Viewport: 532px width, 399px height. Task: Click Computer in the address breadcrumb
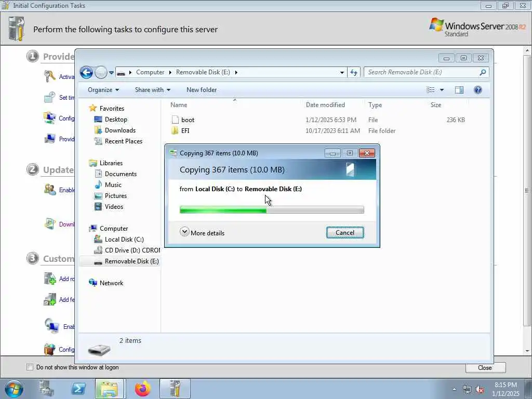150,72
